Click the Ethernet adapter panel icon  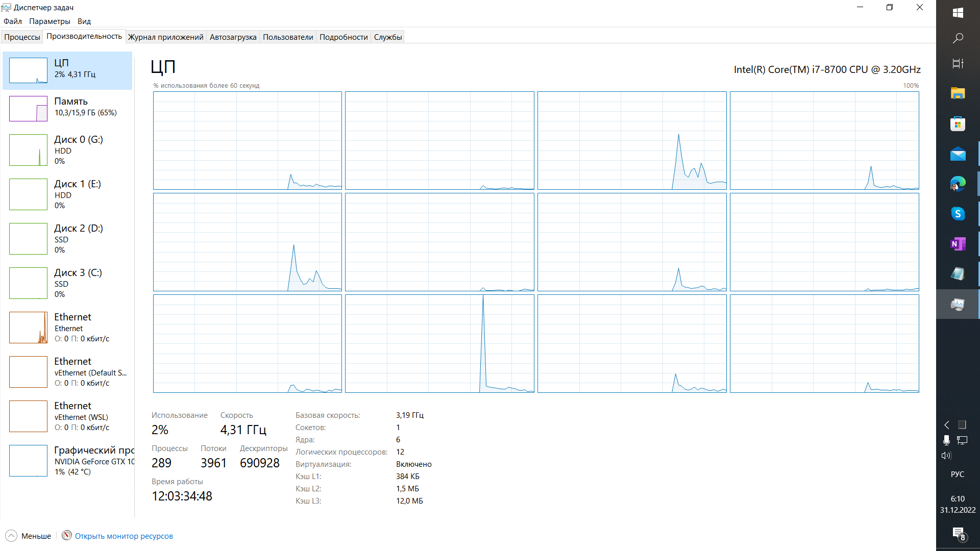[28, 328]
